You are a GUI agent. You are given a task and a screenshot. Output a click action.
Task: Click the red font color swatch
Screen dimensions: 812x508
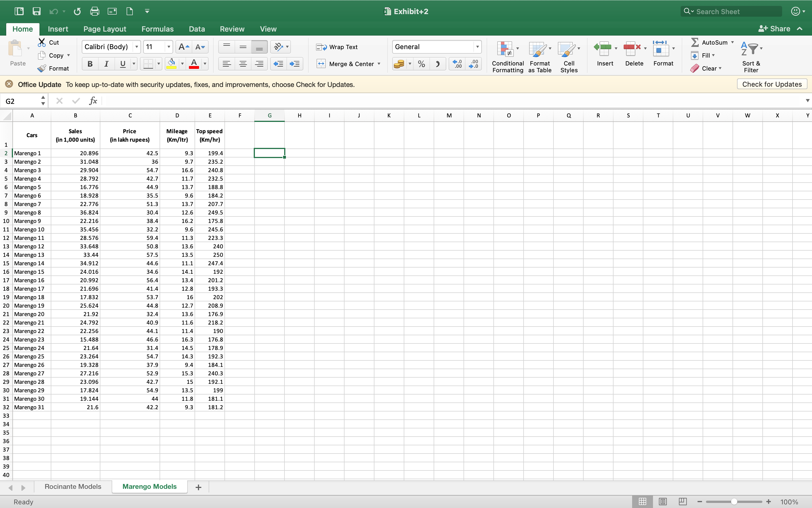coord(194,67)
